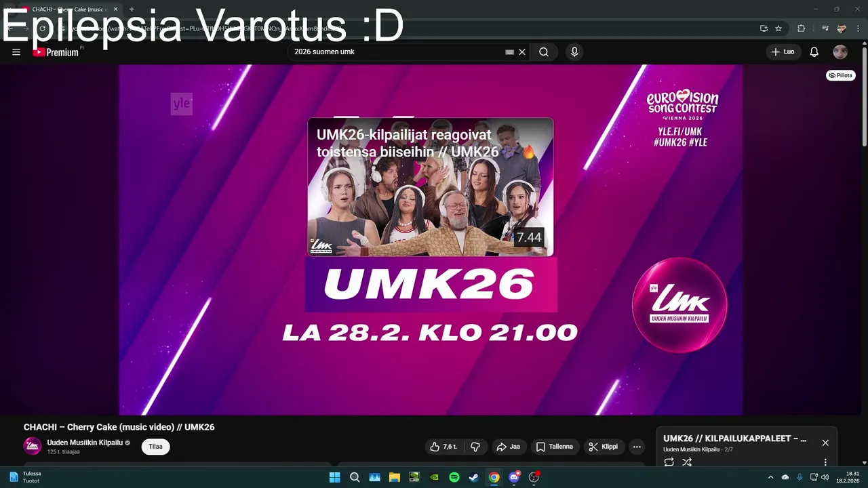
Task: Open a new Chrome tab
Action: pyautogui.click(x=132, y=9)
